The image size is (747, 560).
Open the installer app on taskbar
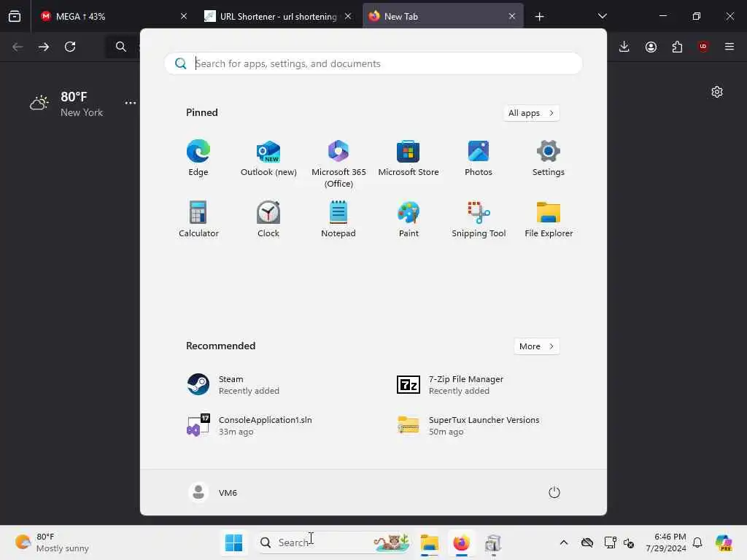pyautogui.click(x=493, y=542)
